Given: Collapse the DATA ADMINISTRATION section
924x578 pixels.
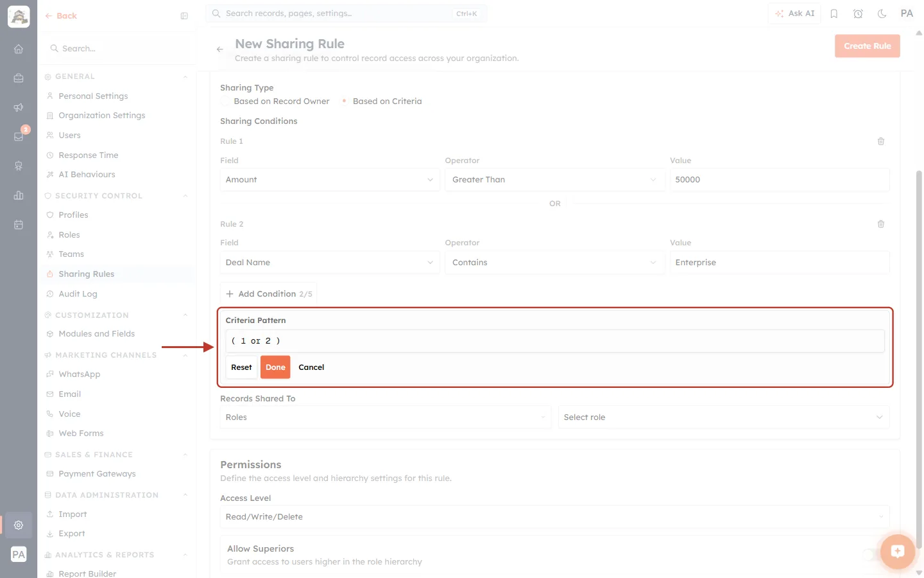Looking at the screenshot, I should (x=185, y=495).
